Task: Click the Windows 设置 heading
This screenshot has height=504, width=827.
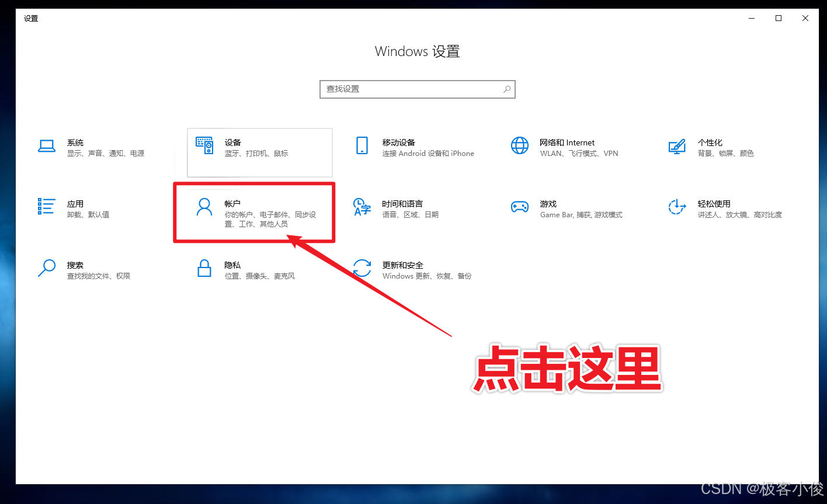Action: tap(418, 51)
